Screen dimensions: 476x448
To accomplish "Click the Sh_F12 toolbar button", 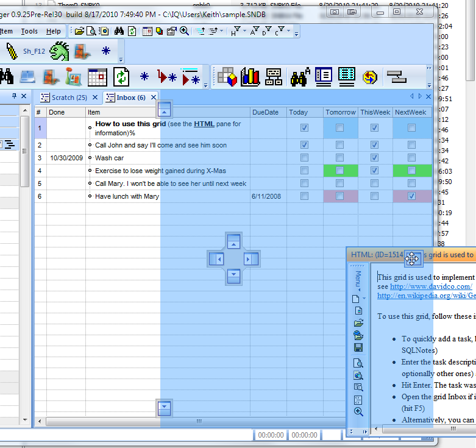I will (34, 51).
